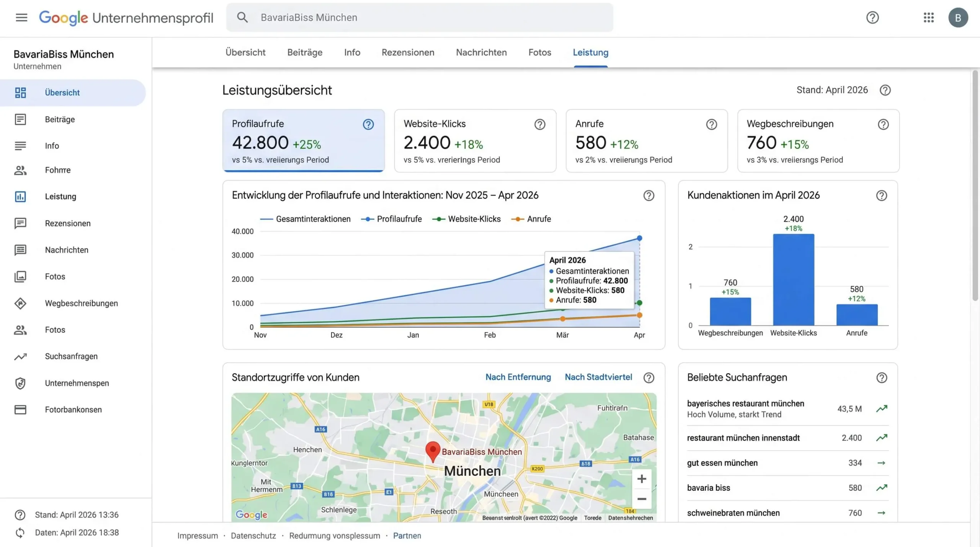980x547 pixels.
Task: Open the bavaria biss query row
Action: pyautogui.click(x=787, y=488)
